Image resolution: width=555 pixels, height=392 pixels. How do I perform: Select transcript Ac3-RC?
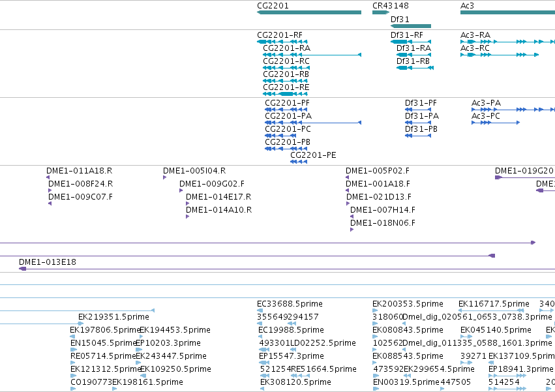pyautogui.click(x=500, y=55)
